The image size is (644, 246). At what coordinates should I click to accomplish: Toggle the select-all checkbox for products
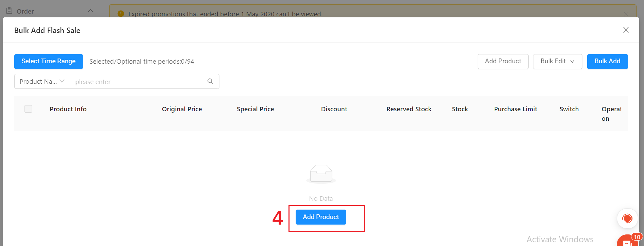click(28, 109)
